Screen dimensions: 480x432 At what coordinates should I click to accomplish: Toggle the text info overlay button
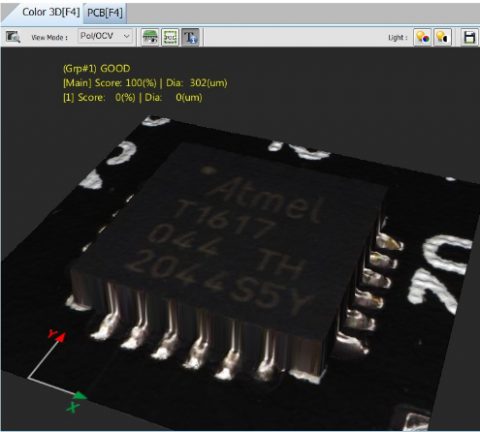pyautogui.click(x=190, y=37)
